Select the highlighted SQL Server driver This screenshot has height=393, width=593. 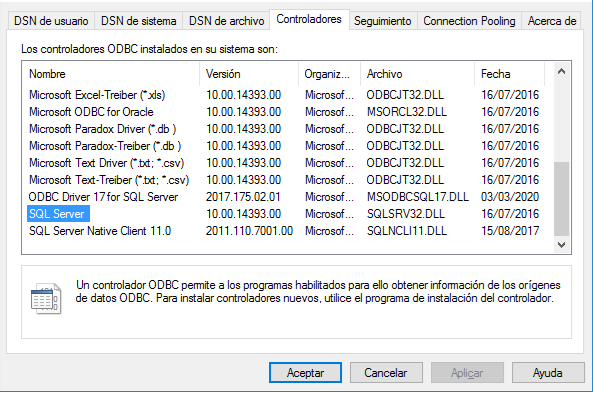[58, 214]
